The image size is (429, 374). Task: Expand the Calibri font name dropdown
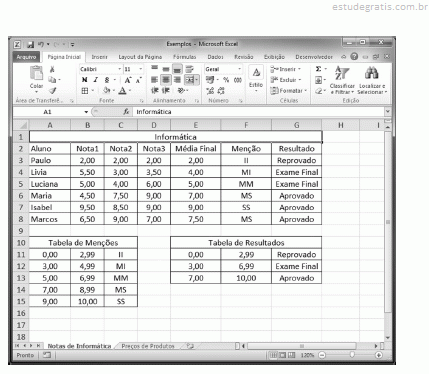point(119,69)
